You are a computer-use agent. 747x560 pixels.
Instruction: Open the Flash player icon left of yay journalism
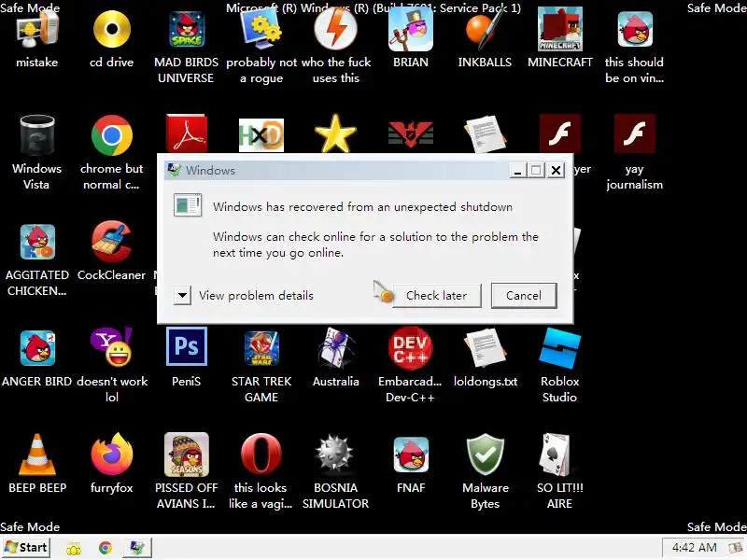[x=559, y=133]
